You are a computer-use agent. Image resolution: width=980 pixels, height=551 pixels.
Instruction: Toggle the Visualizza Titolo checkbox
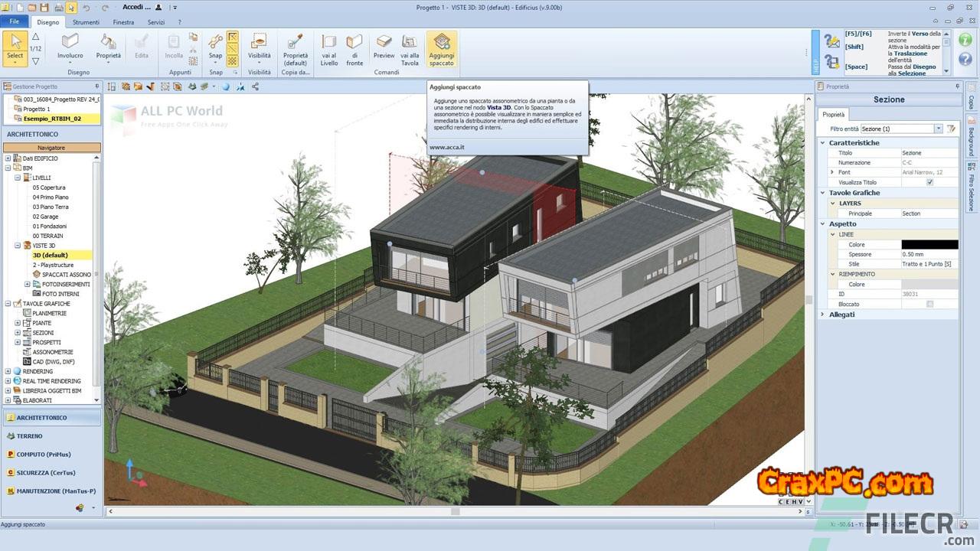929,182
